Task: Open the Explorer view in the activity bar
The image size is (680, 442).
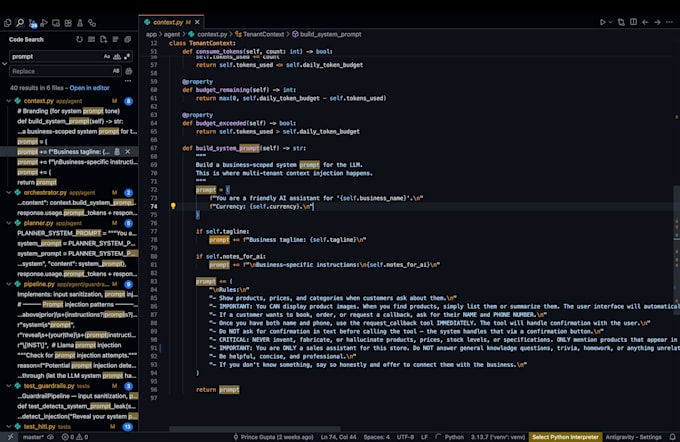Action: (x=7, y=23)
